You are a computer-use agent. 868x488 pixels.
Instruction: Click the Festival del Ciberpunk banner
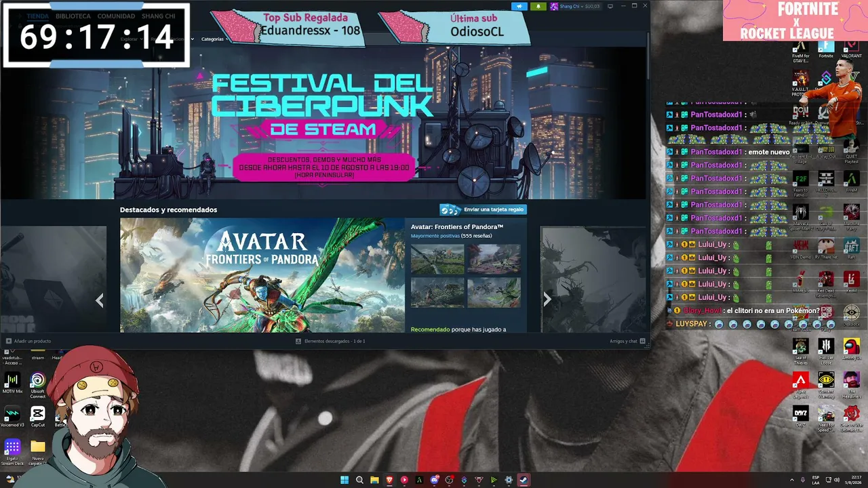(x=324, y=123)
